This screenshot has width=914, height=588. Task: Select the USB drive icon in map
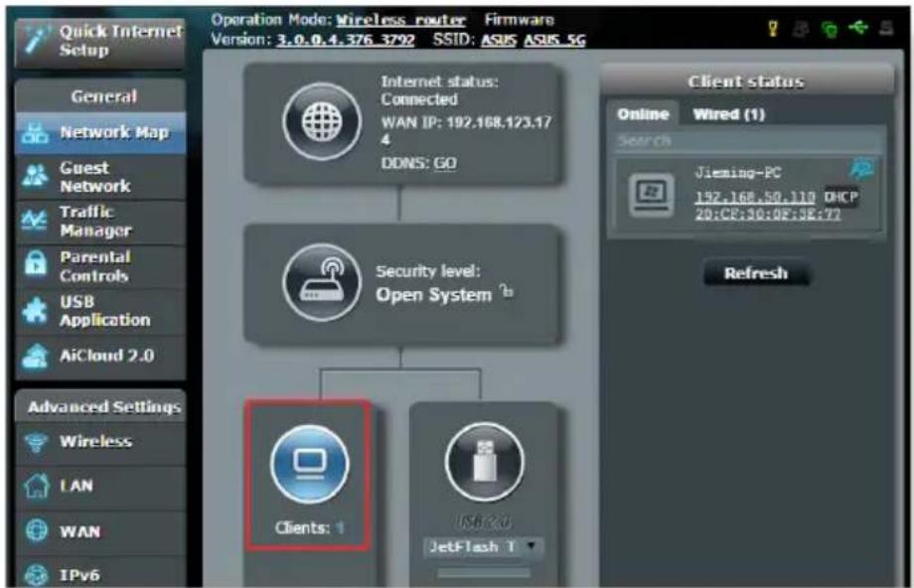(484, 462)
